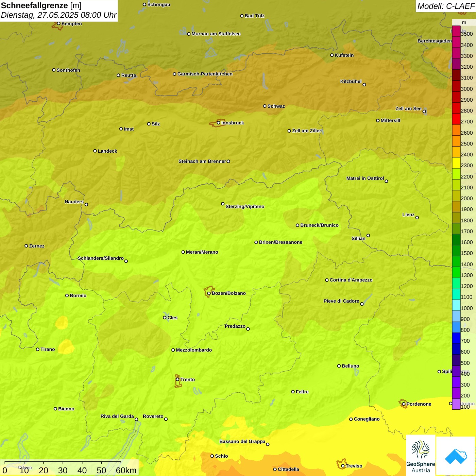
Task: Click the Riva del Garda label
Action: 117,416
